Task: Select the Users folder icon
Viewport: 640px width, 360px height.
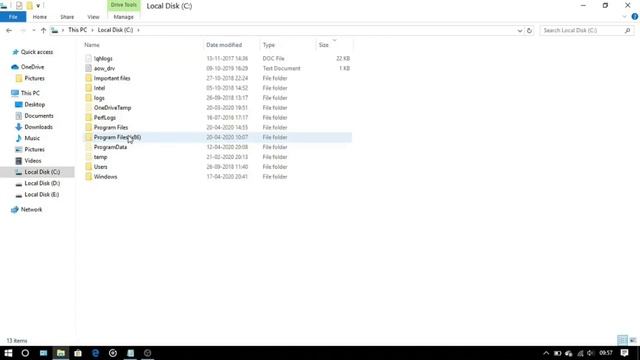Action: click(x=89, y=167)
